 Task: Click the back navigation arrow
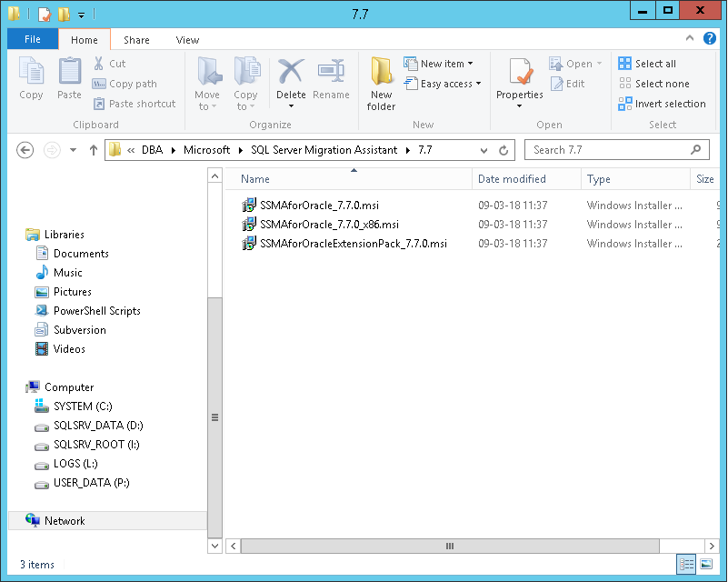coord(25,150)
